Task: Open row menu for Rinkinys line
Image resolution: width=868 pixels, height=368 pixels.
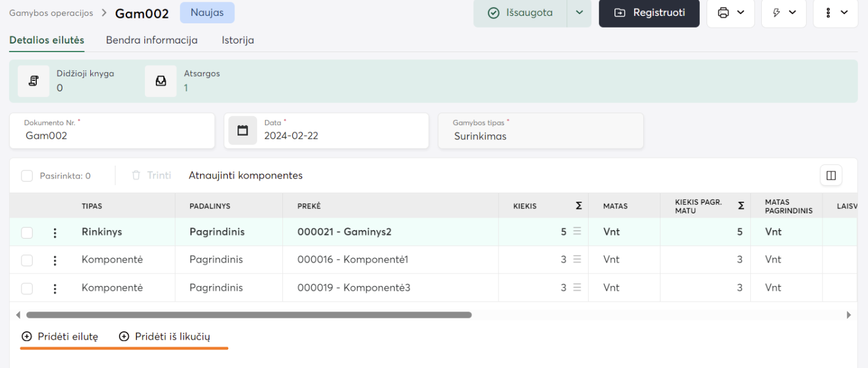Action: tap(55, 232)
